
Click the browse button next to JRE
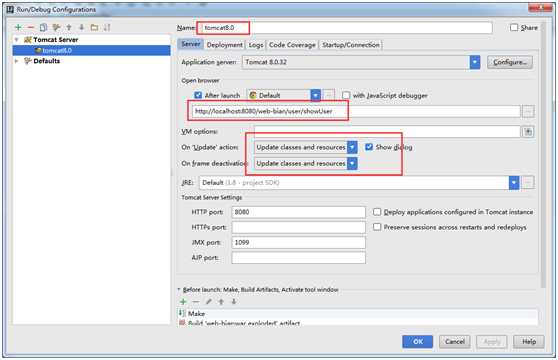coord(528,182)
